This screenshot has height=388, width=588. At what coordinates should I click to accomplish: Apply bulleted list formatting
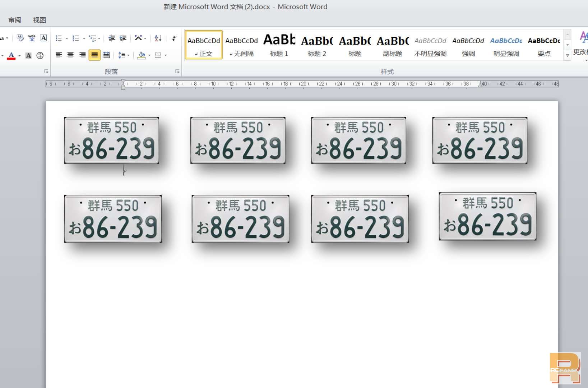(59, 38)
